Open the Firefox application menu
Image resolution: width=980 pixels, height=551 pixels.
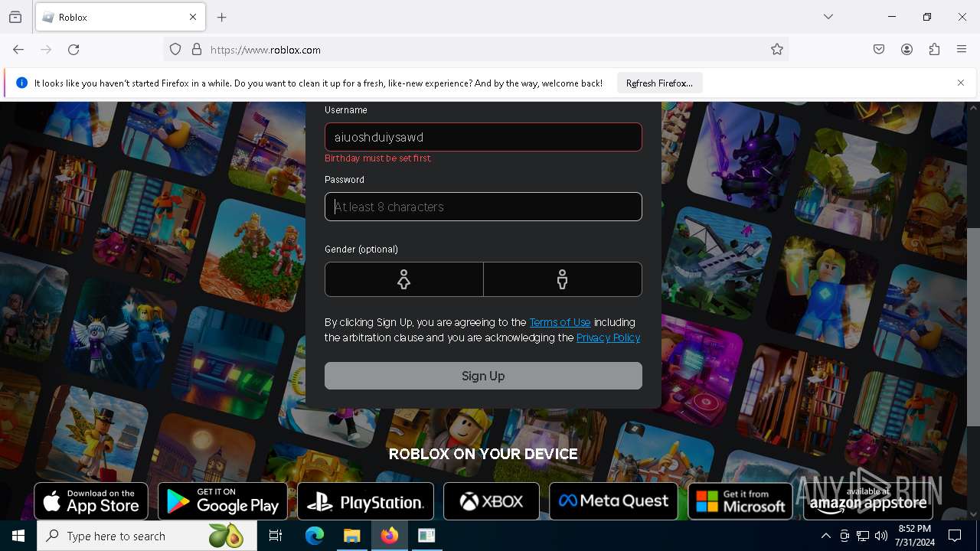pos(962,50)
